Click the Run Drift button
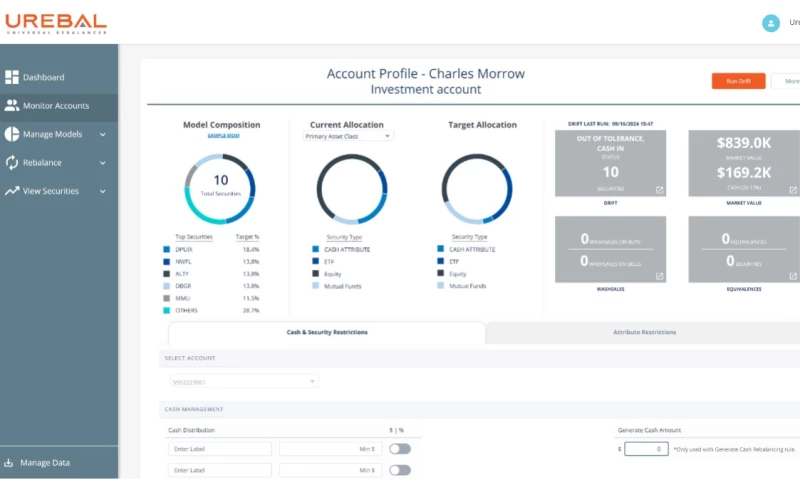Screen dimensions: 800x480 click(738, 81)
